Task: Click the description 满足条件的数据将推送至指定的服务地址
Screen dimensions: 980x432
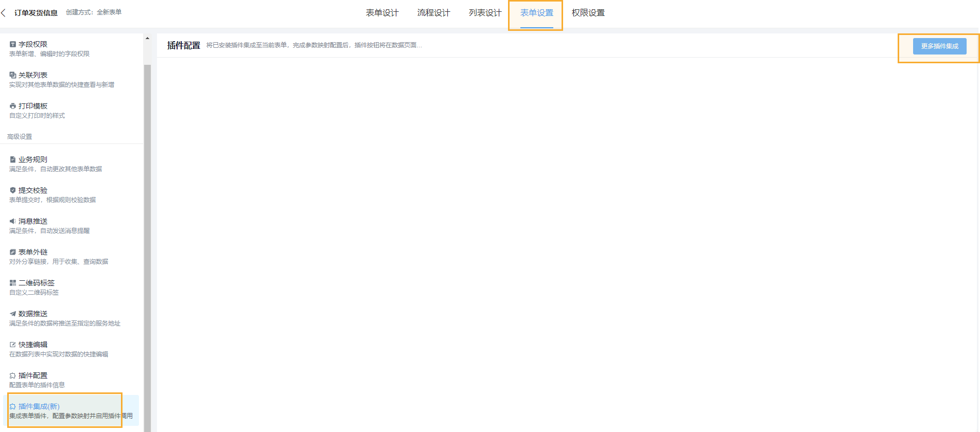Action: pos(65,323)
